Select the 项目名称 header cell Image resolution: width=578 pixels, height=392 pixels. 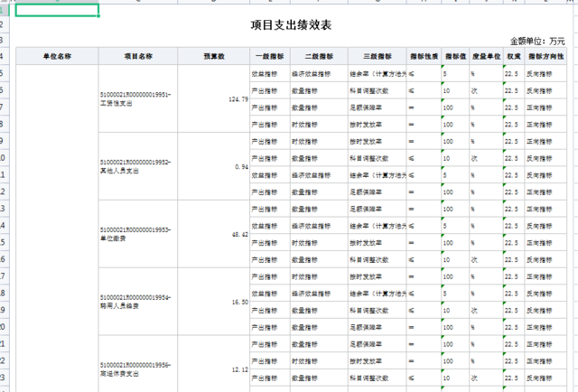click(x=137, y=56)
